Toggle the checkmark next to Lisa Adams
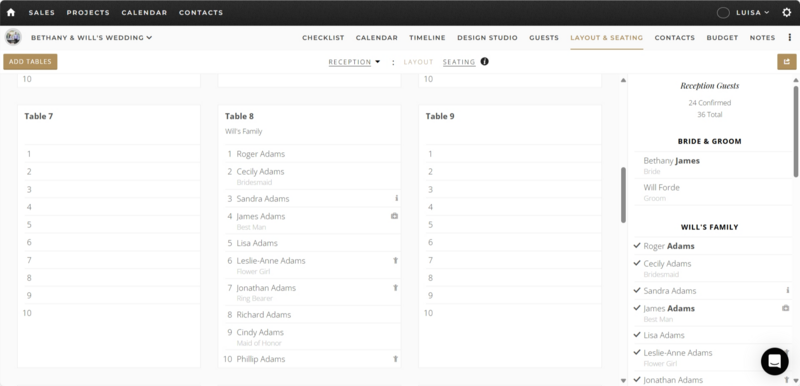The image size is (800, 386). [637, 334]
